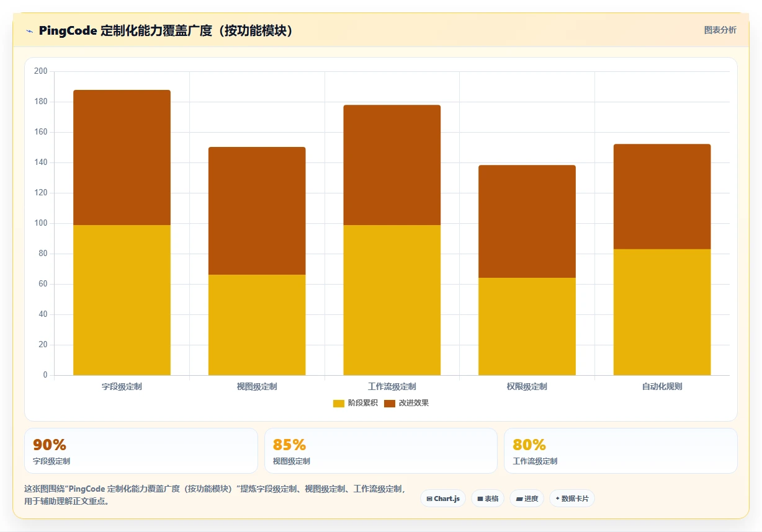The image size is (762, 532).
Task: Click the yellow 阶段累积 bar for 工作流级定制
Action: (392, 300)
